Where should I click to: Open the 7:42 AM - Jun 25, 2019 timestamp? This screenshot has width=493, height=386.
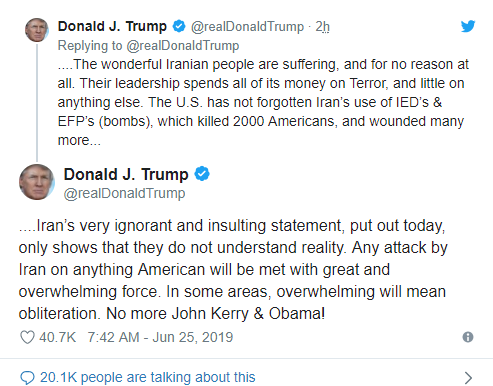pos(160,337)
